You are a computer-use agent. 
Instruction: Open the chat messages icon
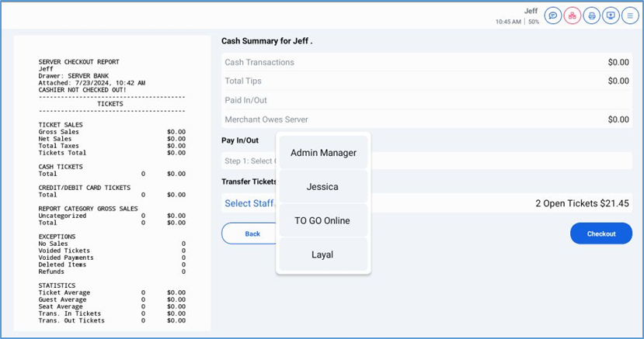tap(553, 16)
